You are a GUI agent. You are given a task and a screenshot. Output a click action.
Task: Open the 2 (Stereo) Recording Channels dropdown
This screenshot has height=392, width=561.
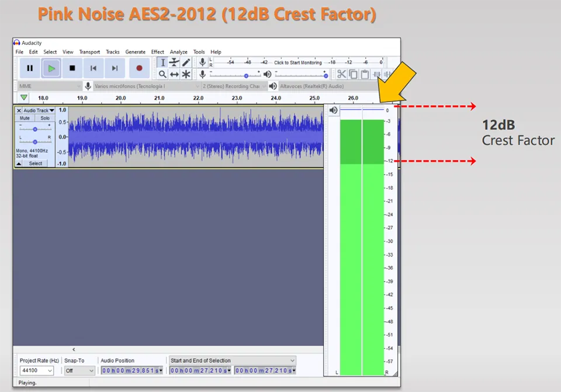click(234, 86)
